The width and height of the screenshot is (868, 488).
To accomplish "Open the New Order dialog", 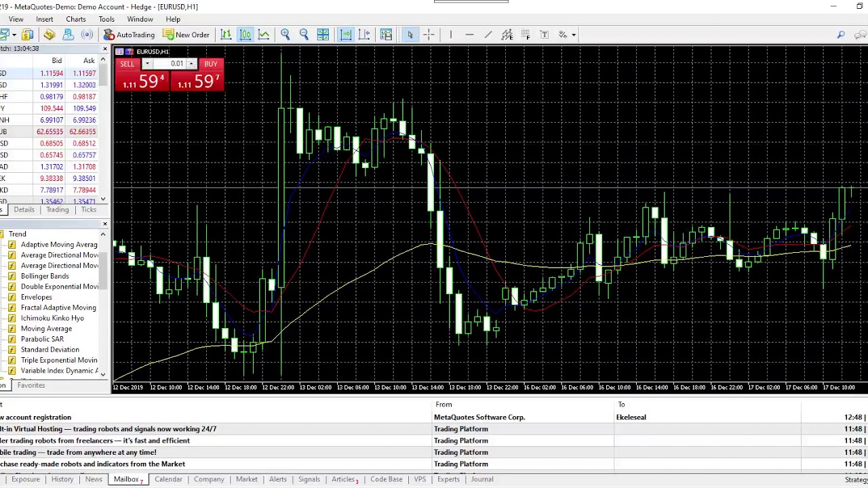I will click(x=186, y=35).
